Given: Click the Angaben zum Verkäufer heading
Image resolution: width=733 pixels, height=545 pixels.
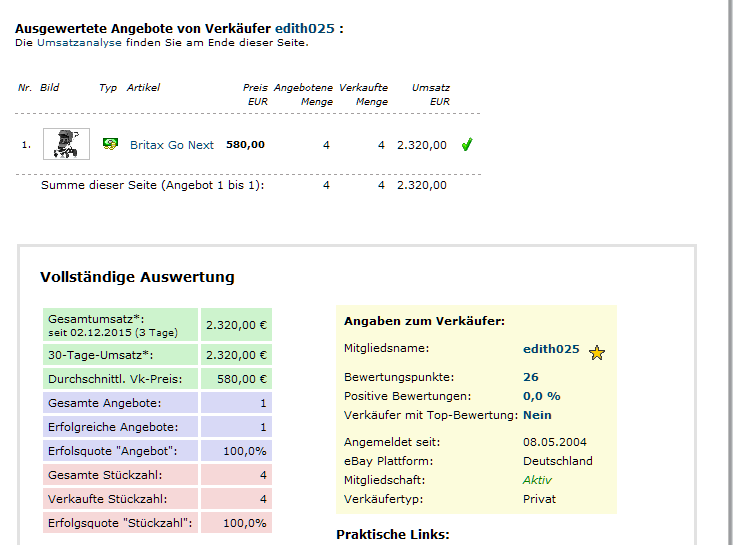Looking at the screenshot, I should (x=424, y=321).
